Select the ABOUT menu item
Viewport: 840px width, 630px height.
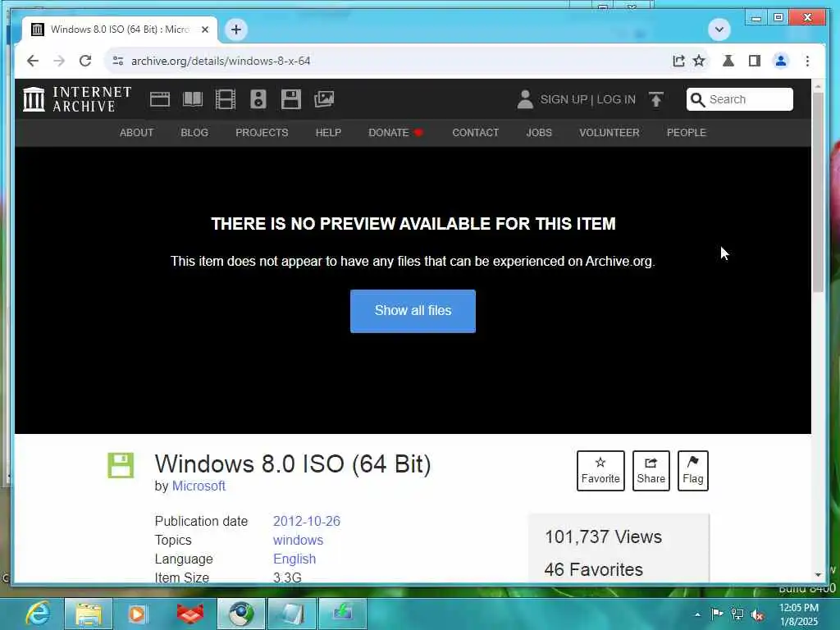click(137, 132)
